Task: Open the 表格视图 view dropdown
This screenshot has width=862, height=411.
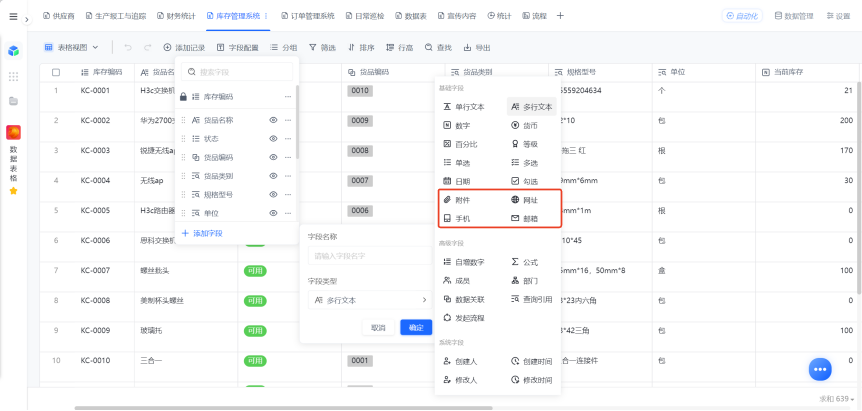Action: (71, 48)
